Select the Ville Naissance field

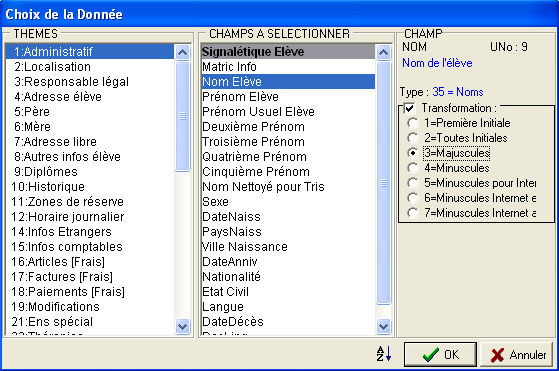[x=288, y=246]
